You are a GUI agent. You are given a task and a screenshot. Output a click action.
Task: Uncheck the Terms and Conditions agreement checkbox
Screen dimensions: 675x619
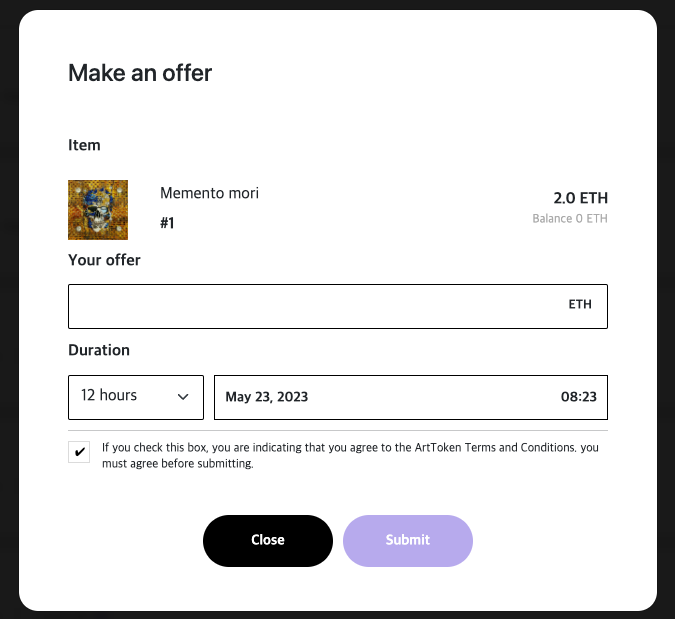point(79,451)
